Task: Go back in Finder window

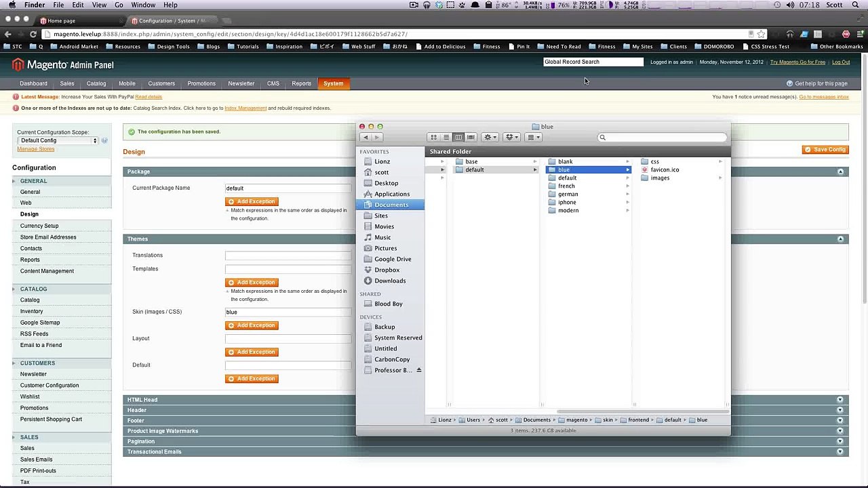Action: coord(366,137)
